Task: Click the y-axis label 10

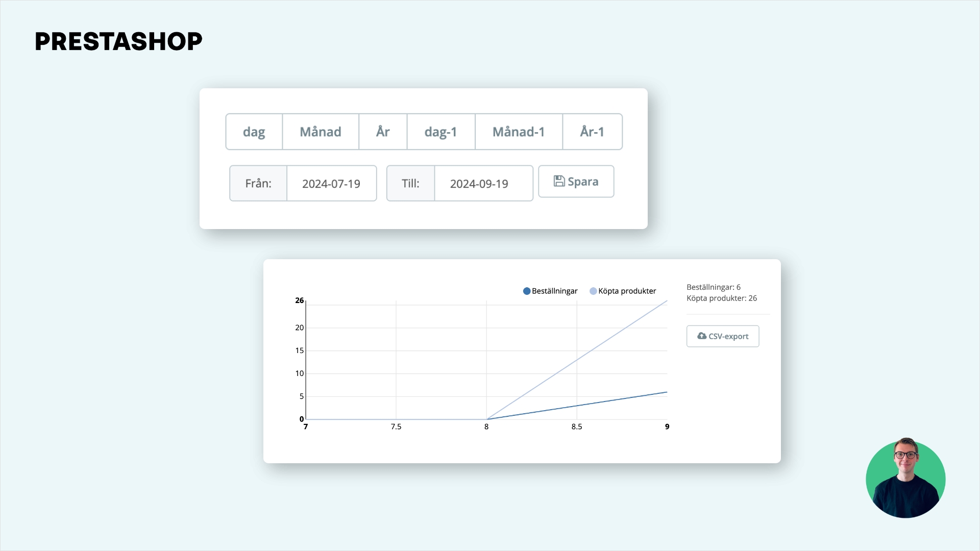Action: 300,373
